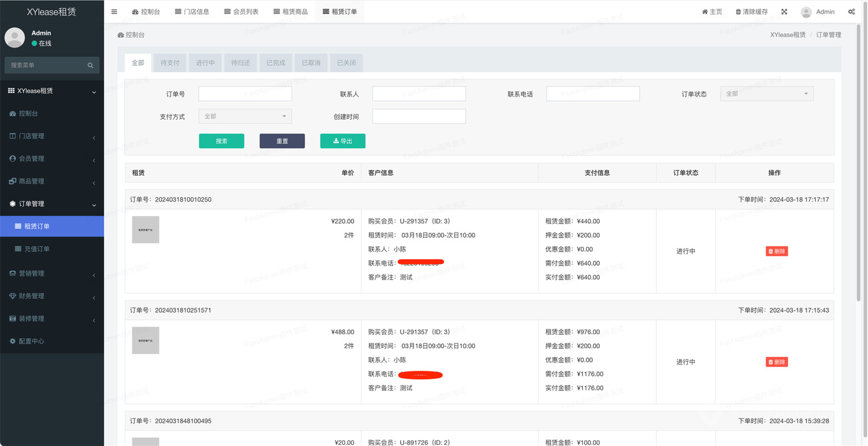The width and height of the screenshot is (868, 446).
Task: Filter orders by 已完成 tab
Action: coord(276,63)
